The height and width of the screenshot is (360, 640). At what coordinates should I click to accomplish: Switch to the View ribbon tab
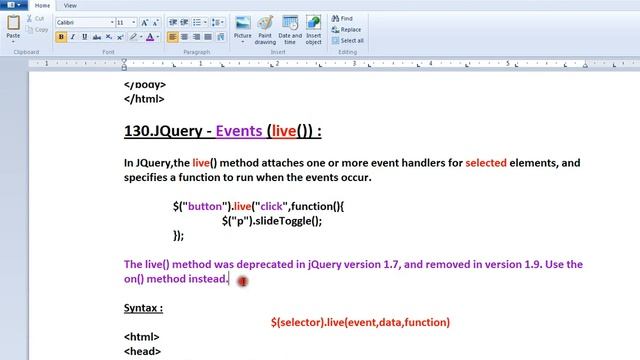click(70, 5)
